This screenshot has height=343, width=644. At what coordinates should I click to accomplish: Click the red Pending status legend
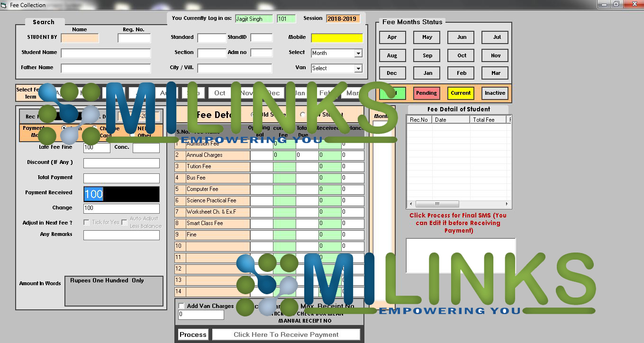pos(426,93)
